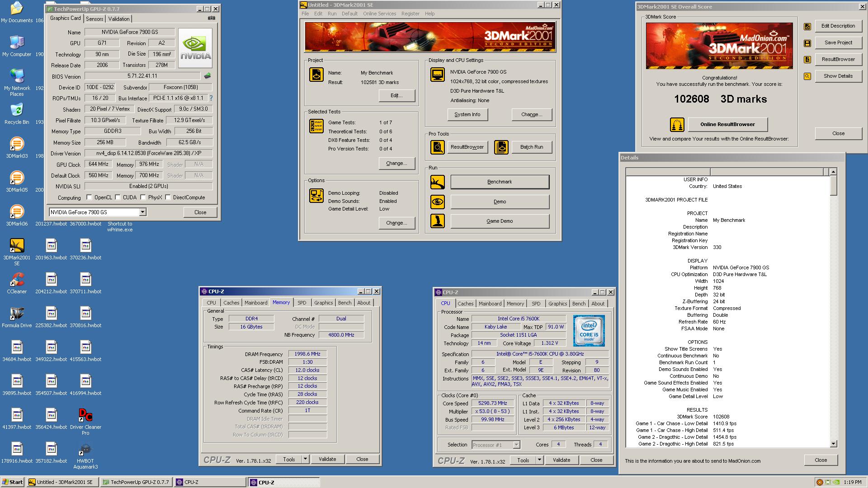Click Validate in the CPU-Z Memory window

coord(327,459)
